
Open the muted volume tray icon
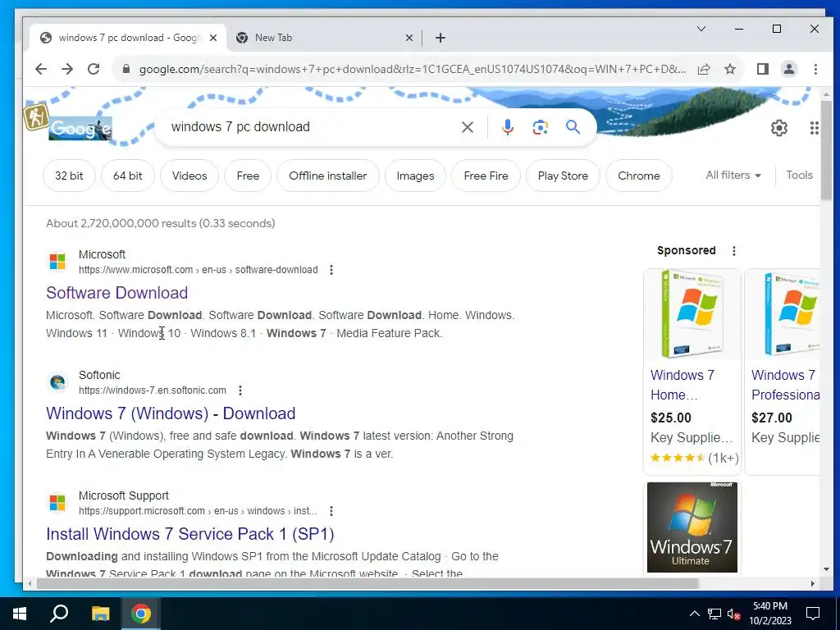(x=734, y=614)
